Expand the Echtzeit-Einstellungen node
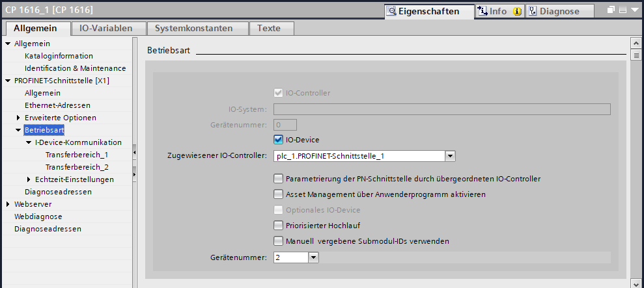This screenshot has height=288, width=644. point(29,179)
